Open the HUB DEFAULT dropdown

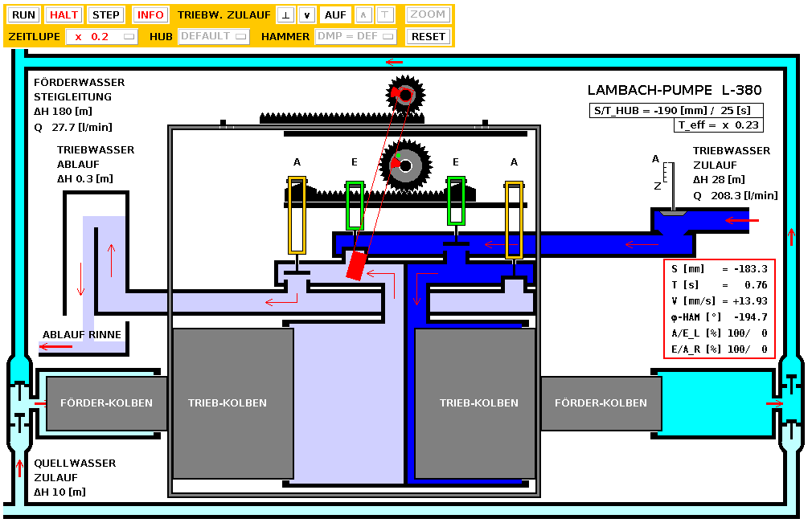click(x=214, y=36)
